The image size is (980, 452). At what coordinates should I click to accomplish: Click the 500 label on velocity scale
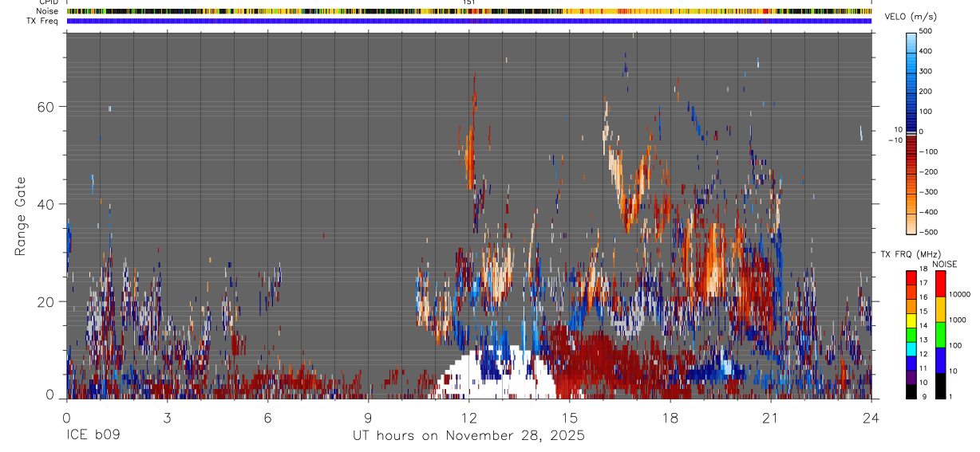point(929,31)
